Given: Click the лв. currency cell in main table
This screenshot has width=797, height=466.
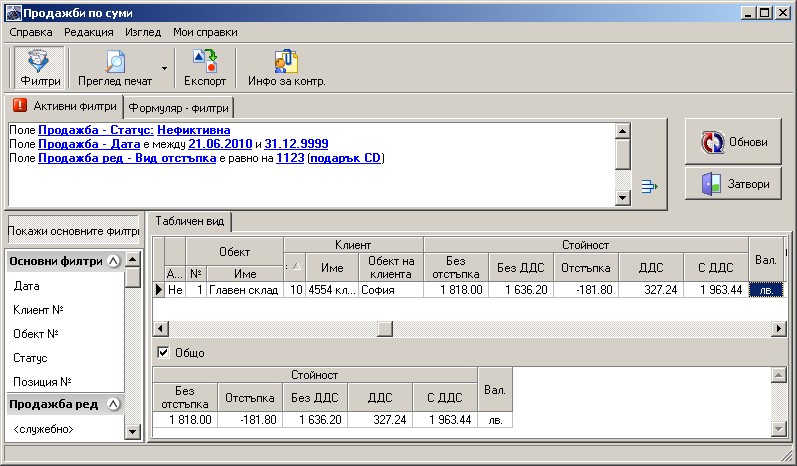Looking at the screenshot, I should tap(766, 290).
